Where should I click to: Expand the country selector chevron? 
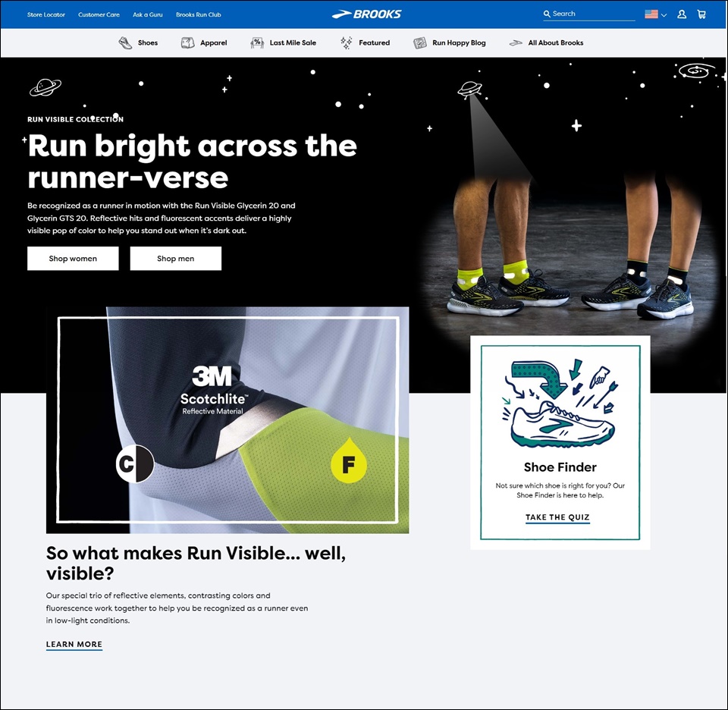664,15
